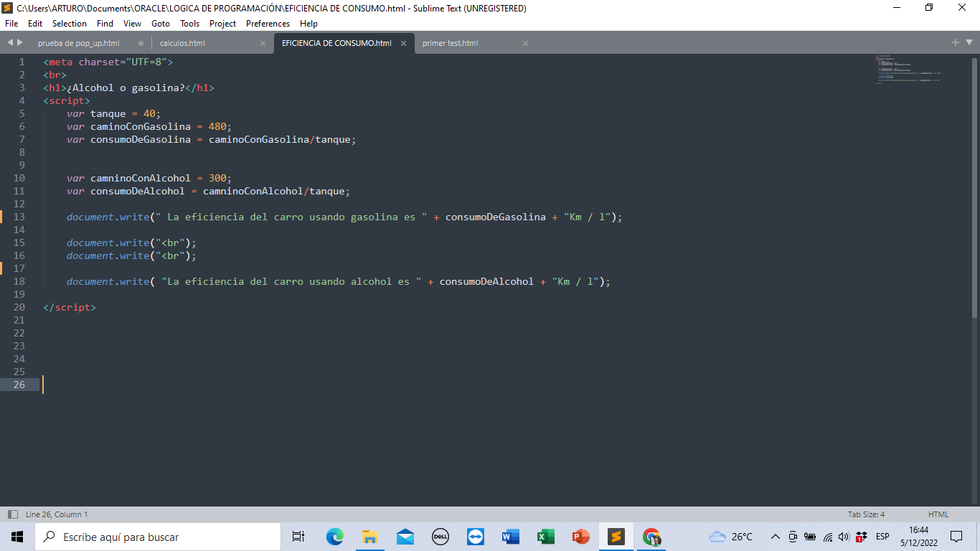
Task: Go to next tab with right arrow
Action: click(20, 43)
